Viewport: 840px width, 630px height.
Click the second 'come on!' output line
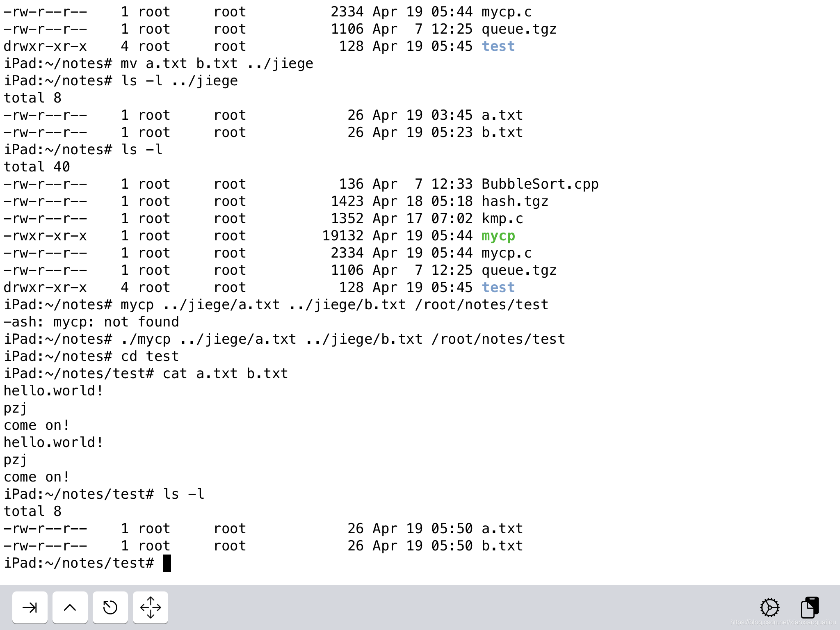(37, 477)
